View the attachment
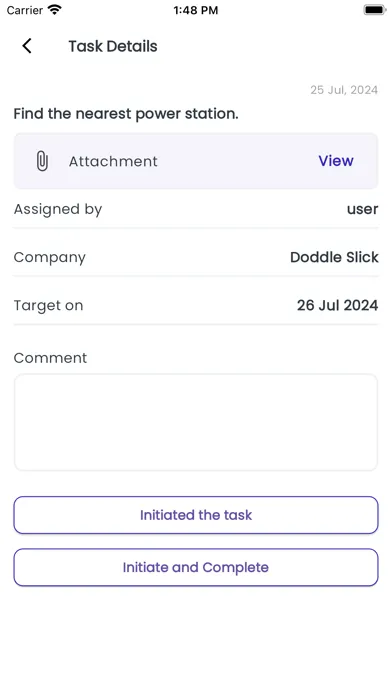 tap(336, 161)
